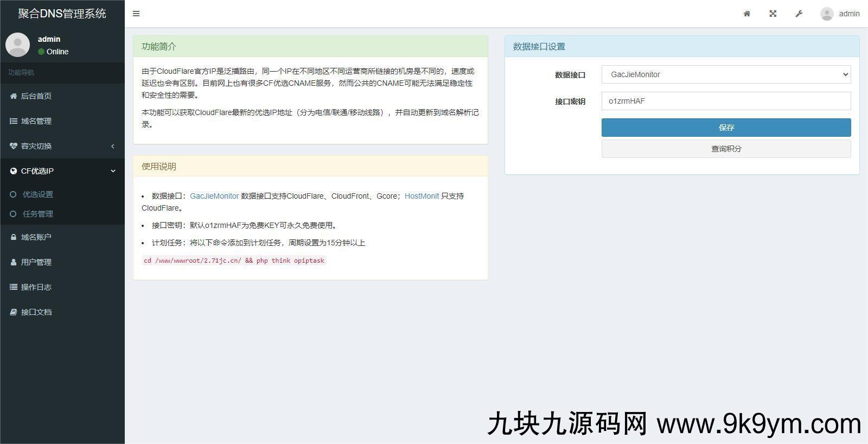868x444 pixels.
Task: Select the 优选设置 submenu item
Action: (x=38, y=194)
